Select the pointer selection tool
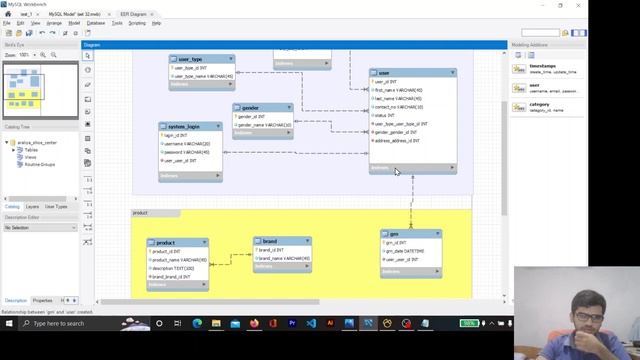Screen dimensions: 640x360 point(88,56)
